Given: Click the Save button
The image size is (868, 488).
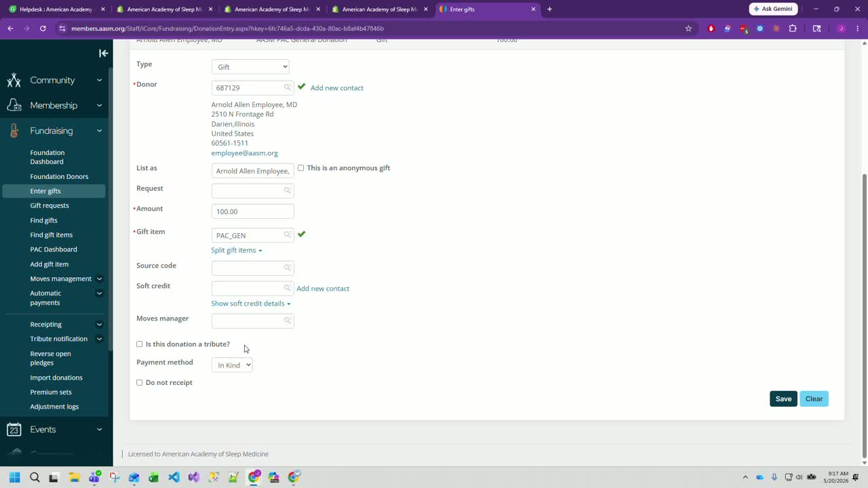Looking at the screenshot, I should [783, 399].
